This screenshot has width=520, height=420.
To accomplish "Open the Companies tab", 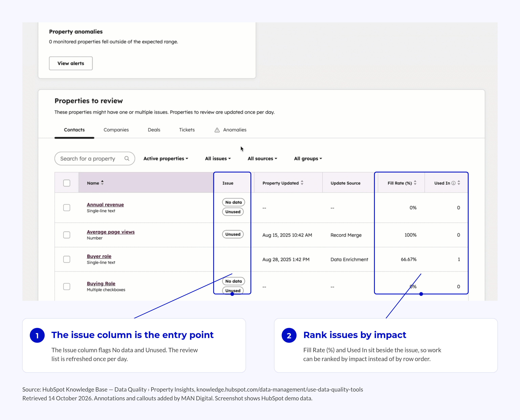I will [x=116, y=130].
